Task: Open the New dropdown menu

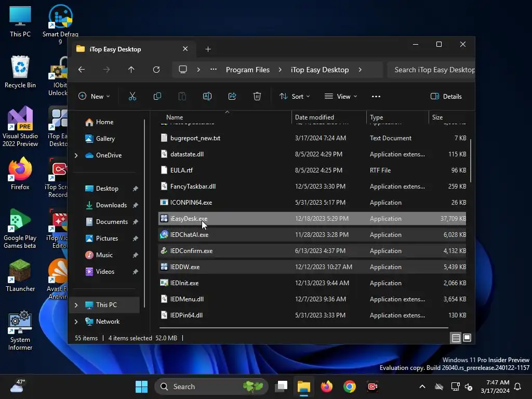Action: click(x=94, y=96)
